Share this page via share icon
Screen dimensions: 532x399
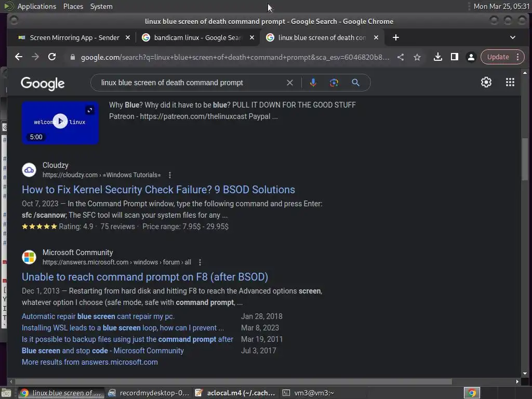pyautogui.click(x=401, y=57)
